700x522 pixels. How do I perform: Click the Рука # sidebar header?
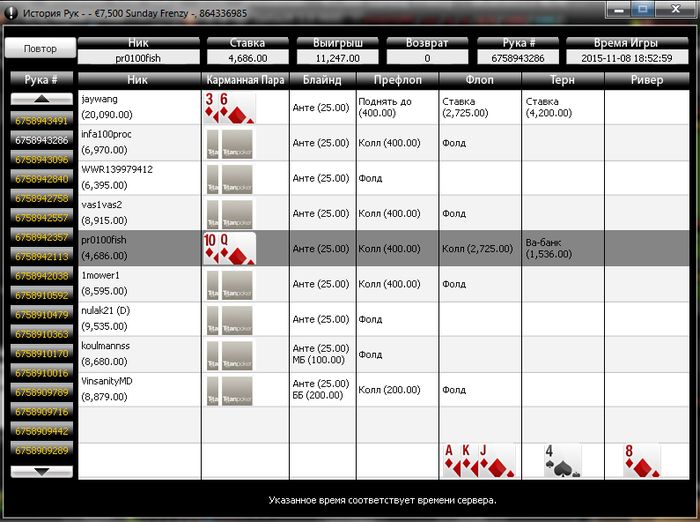(42, 80)
